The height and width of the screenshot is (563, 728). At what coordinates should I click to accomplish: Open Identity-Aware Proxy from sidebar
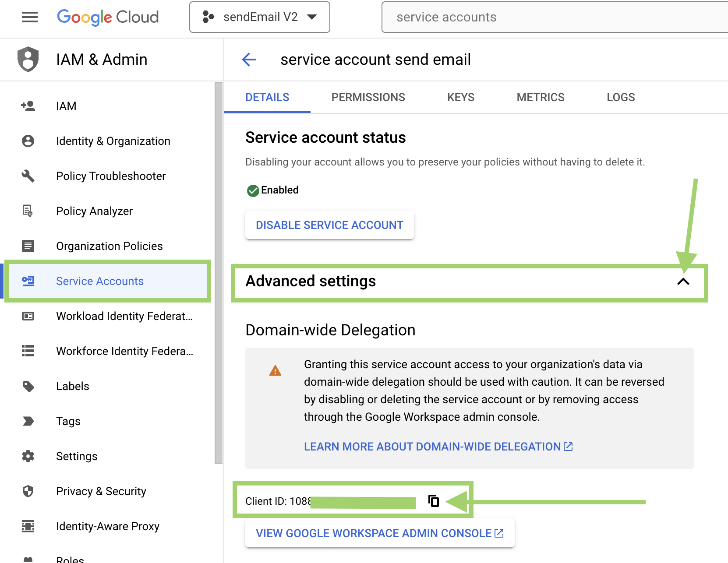click(x=108, y=526)
